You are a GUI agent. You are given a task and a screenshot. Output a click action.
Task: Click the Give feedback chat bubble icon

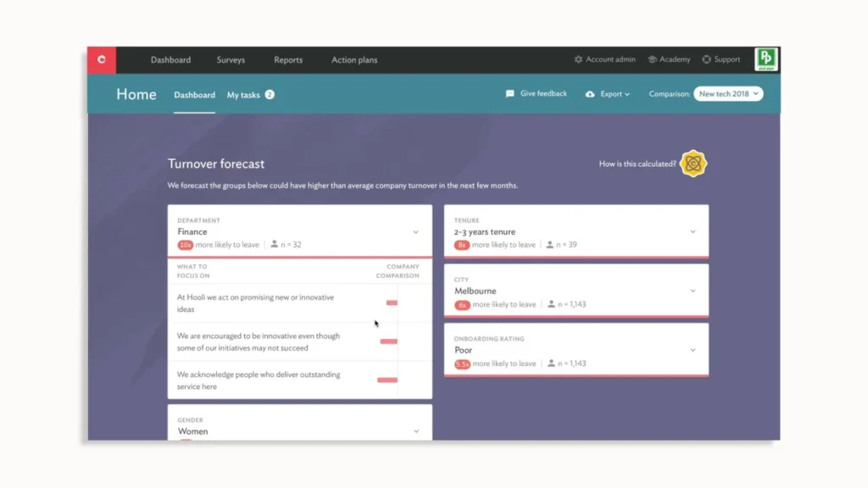pyautogui.click(x=509, y=93)
